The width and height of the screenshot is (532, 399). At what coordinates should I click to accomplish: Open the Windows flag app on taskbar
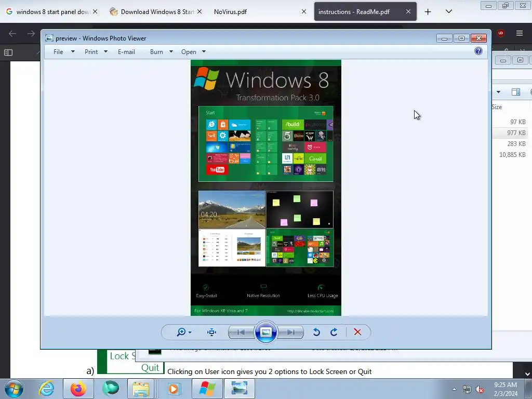(x=207, y=389)
